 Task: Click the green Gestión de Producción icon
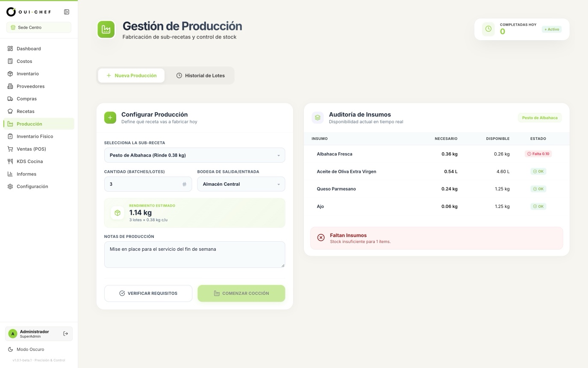pos(106,30)
